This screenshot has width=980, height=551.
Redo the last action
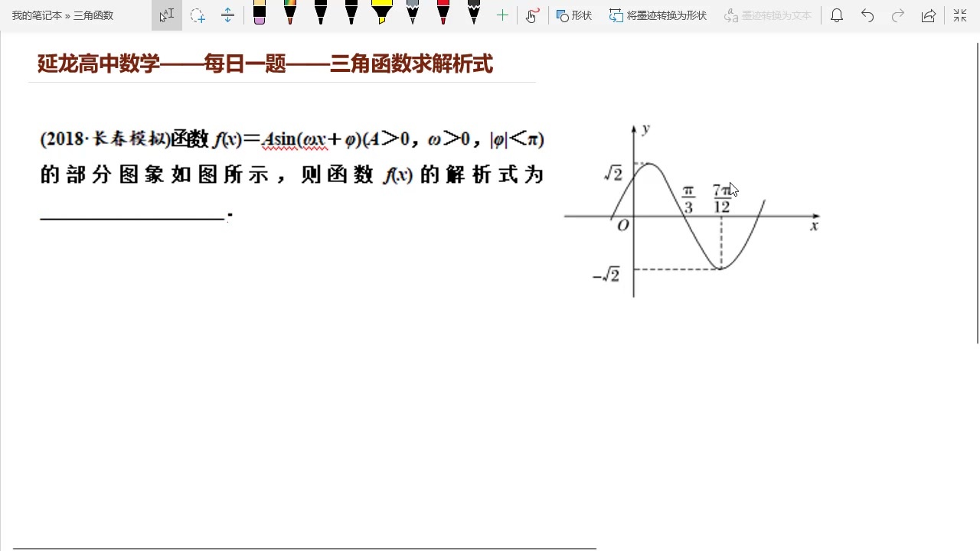(x=898, y=15)
